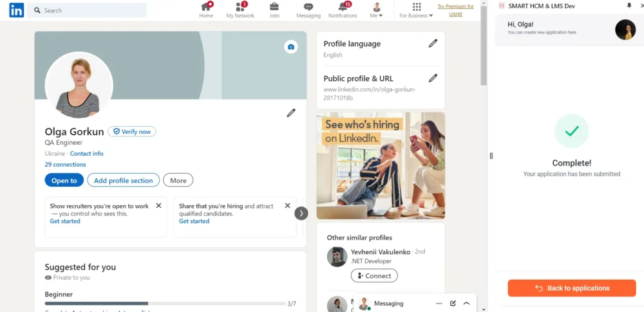
Task: Click the Beginner profile progress bar
Action: 165,303
